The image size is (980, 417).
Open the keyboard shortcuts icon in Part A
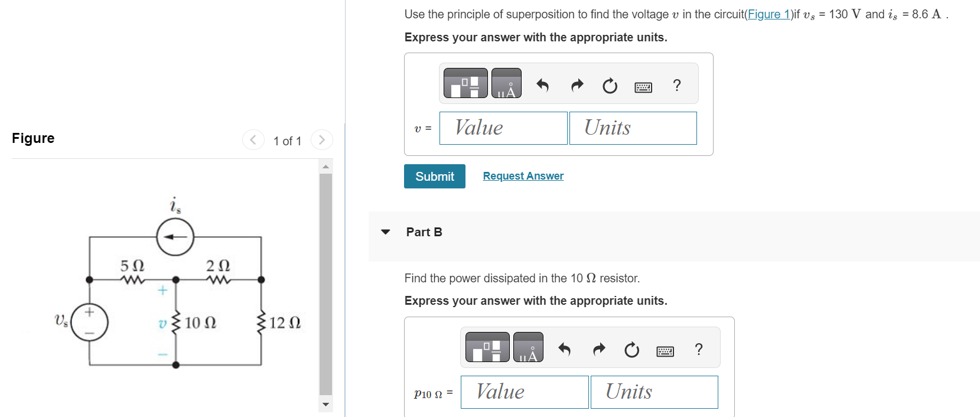643,86
